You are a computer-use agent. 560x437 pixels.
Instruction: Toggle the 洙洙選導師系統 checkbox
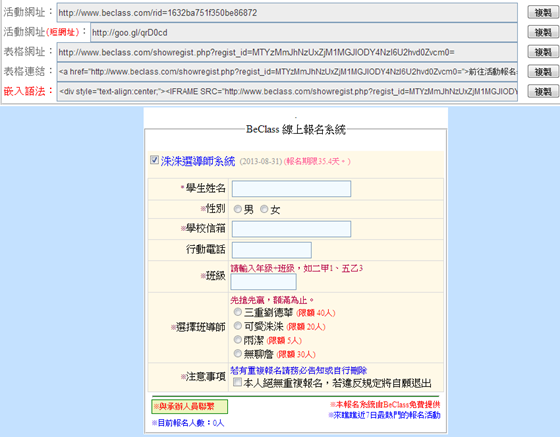[154, 160]
